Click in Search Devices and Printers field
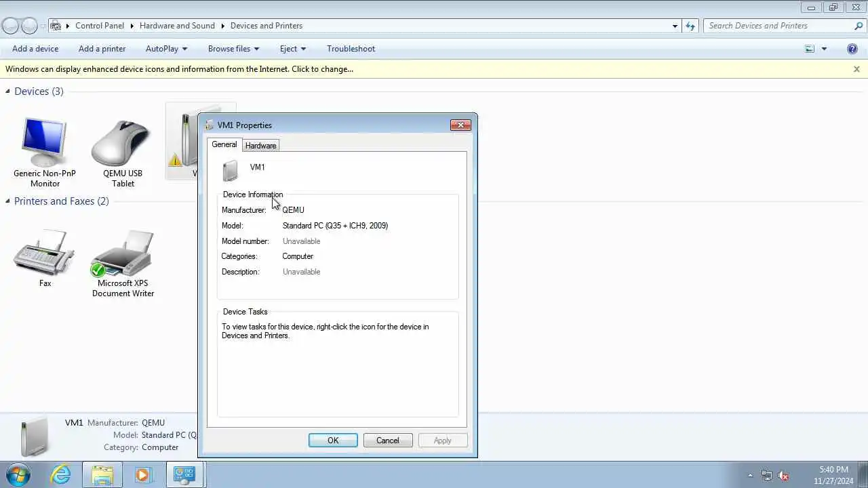The width and height of the screenshot is (868, 488). click(778, 26)
